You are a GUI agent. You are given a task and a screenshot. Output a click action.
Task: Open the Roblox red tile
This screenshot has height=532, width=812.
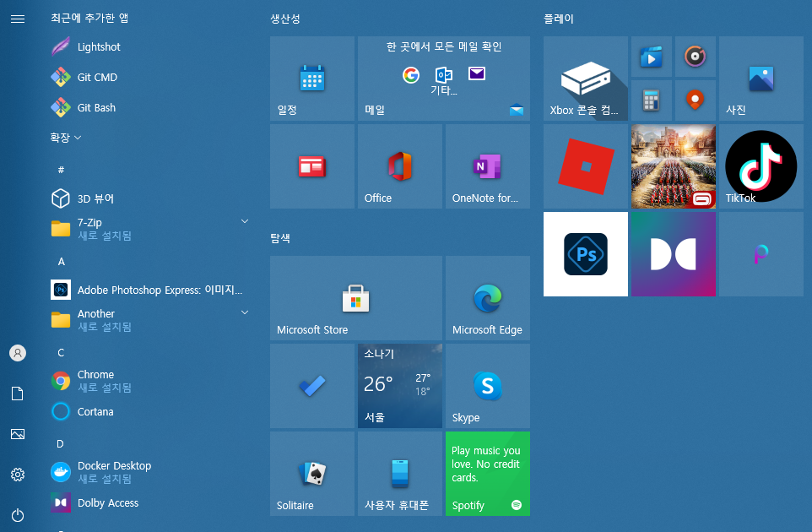pos(586,166)
